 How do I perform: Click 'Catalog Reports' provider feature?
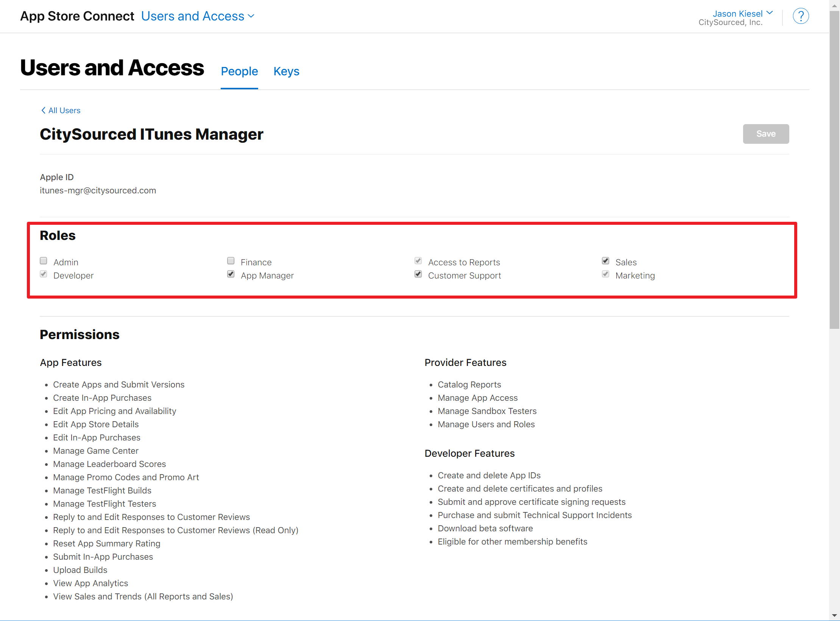tap(469, 384)
